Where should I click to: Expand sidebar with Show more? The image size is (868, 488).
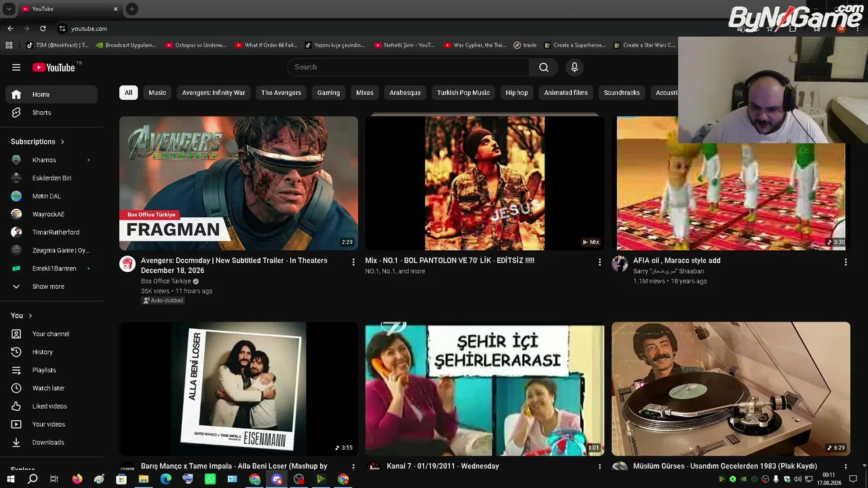[x=52, y=287]
